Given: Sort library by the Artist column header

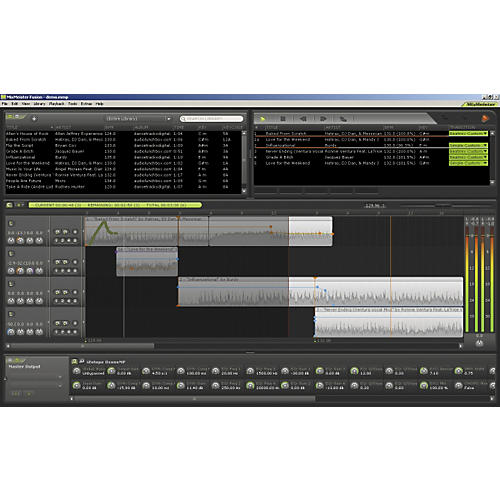Looking at the screenshot, I should (63, 127).
